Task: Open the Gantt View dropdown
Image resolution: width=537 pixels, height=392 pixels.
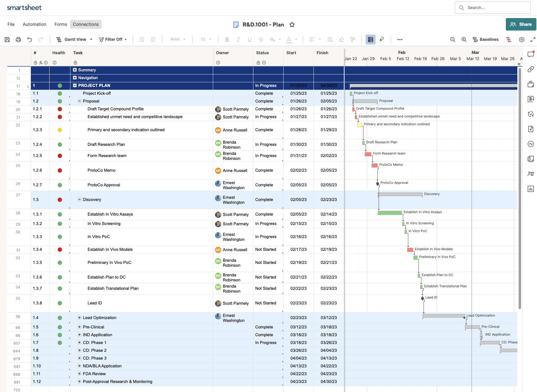Action: click(74, 40)
